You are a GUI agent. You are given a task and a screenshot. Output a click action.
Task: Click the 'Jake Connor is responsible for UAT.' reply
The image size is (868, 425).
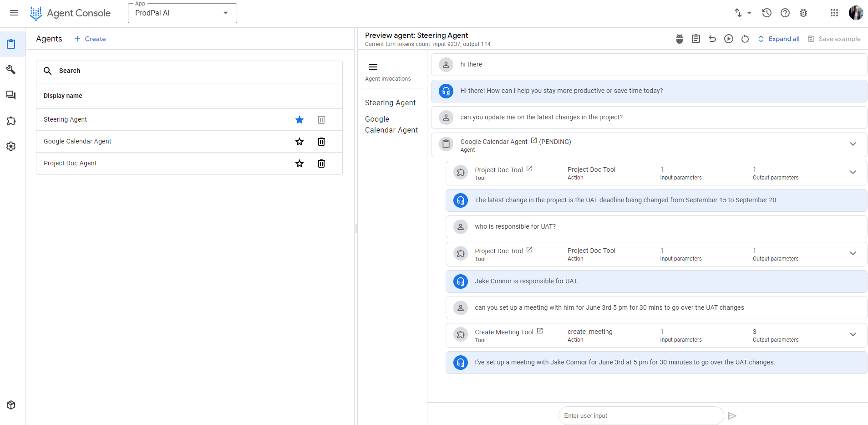(656, 282)
